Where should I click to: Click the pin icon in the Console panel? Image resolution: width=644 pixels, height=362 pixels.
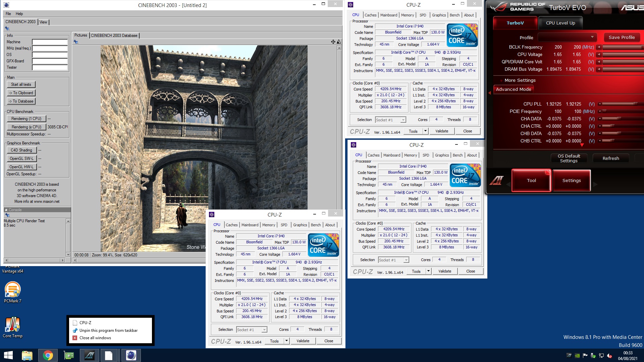pos(7,215)
